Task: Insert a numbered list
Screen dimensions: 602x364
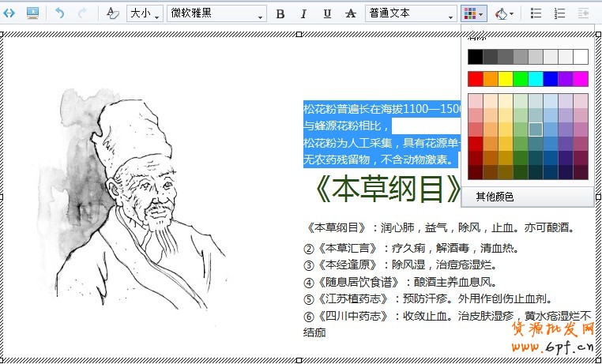Action: pos(560,13)
